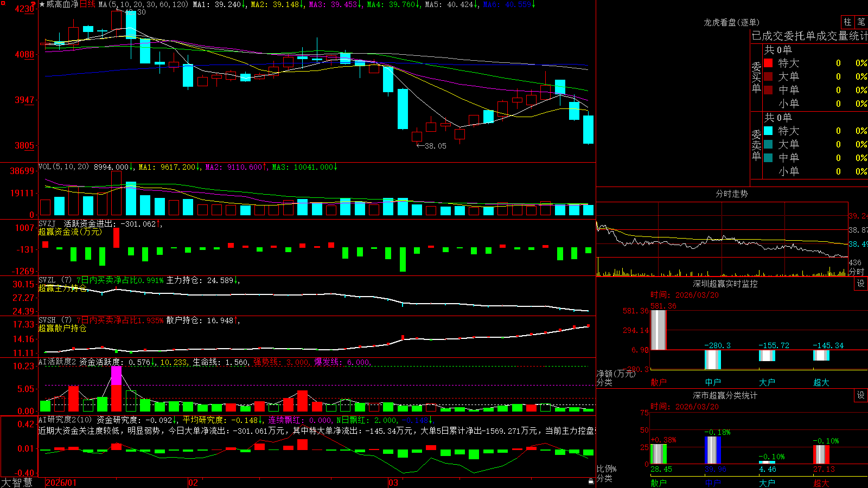Click the 大智慧 logo text
The width and height of the screenshot is (868, 488).
click(17, 483)
